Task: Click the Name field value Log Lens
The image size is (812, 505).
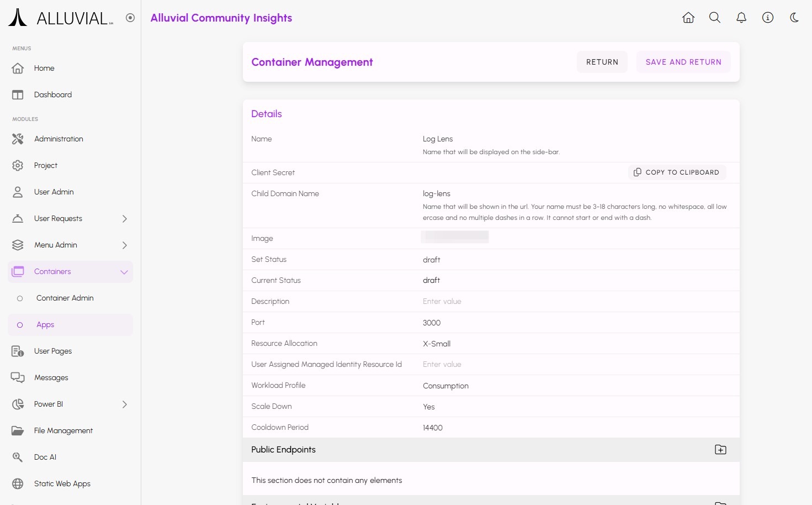Action: pos(438,139)
